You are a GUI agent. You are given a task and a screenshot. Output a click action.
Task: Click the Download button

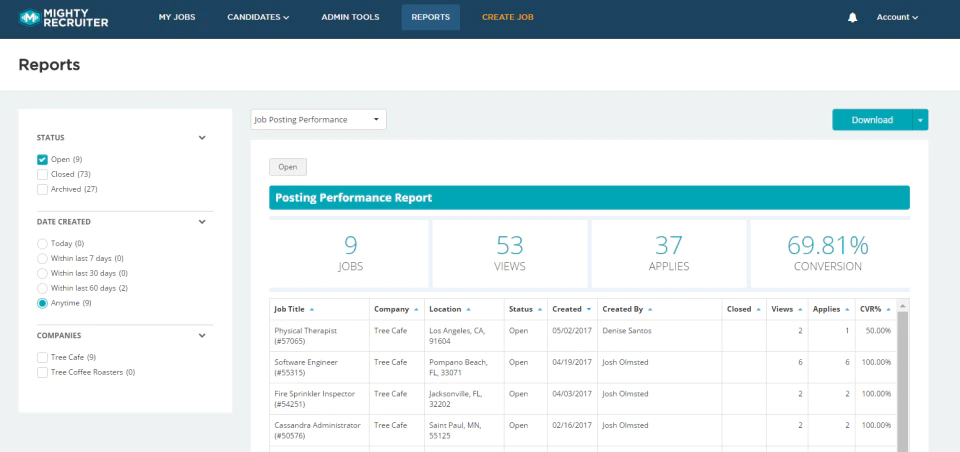click(872, 120)
